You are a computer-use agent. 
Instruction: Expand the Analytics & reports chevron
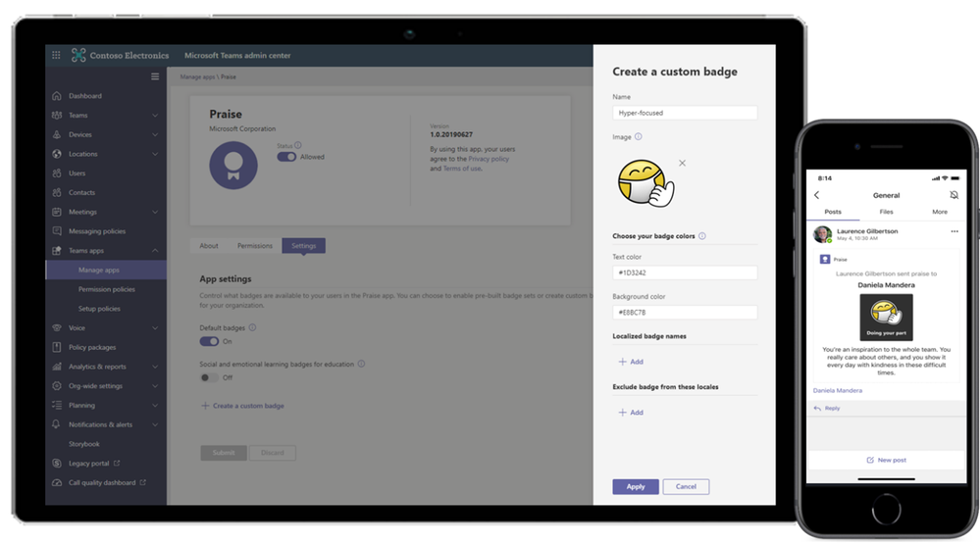(x=155, y=367)
